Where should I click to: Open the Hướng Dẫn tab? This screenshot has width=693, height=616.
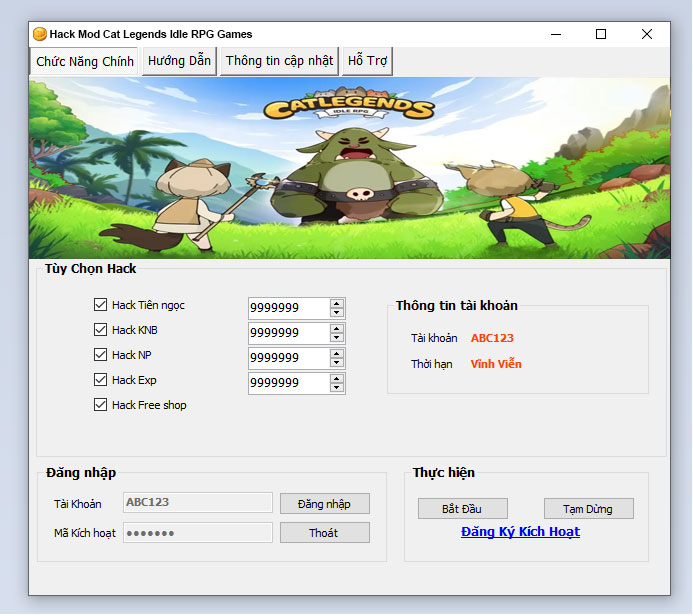pyautogui.click(x=179, y=61)
